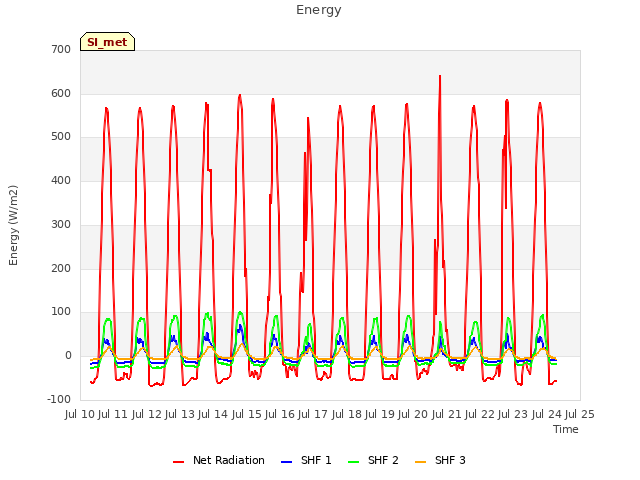Viewport: 640px width, 480px height.
Task: Click the 100 y-axis tick label
Action: tap(61, 312)
